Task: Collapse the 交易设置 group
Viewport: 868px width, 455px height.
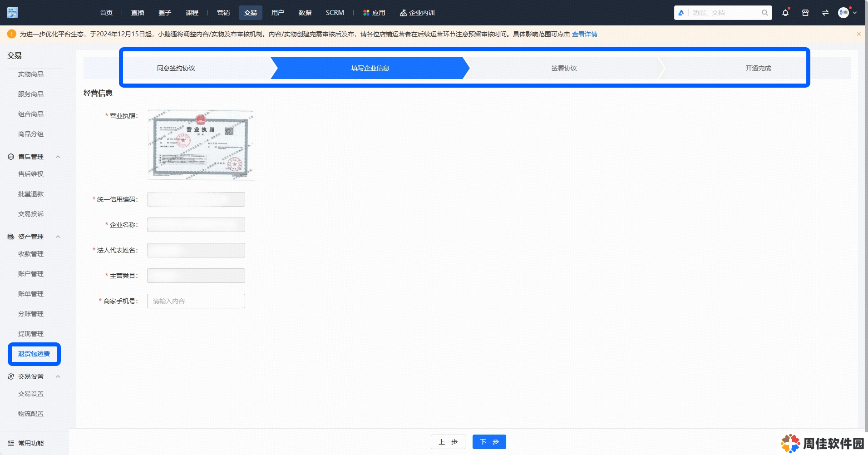Action: pos(58,376)
